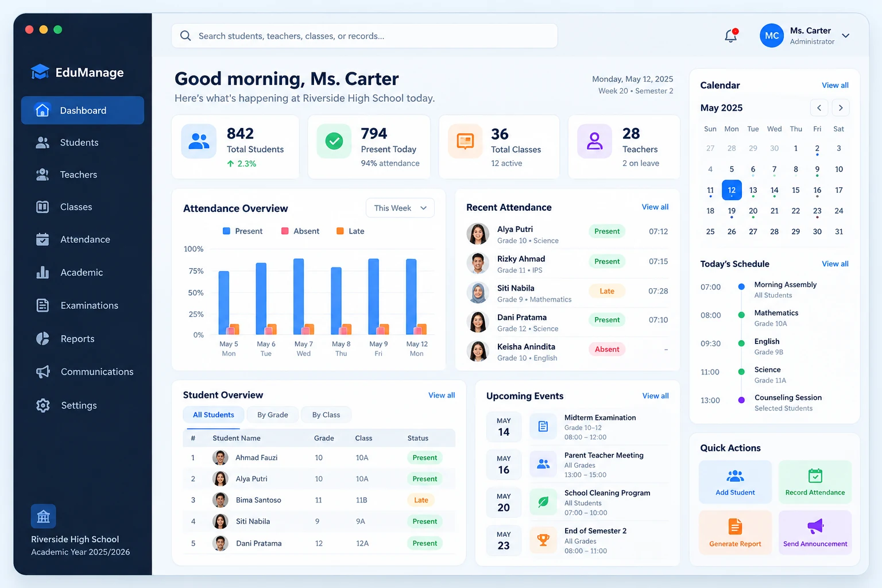Click the Midterm Examination event icon
Screen dimensions: 882x588
543,427
